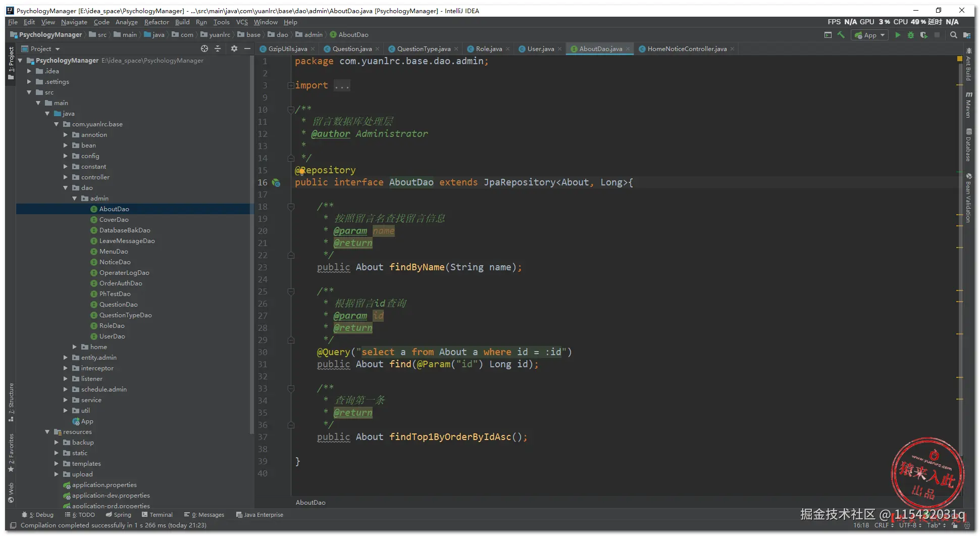Click locate current file crosshair icon
Viewport: 980px width, 536px height.
[x=204, y=48]
